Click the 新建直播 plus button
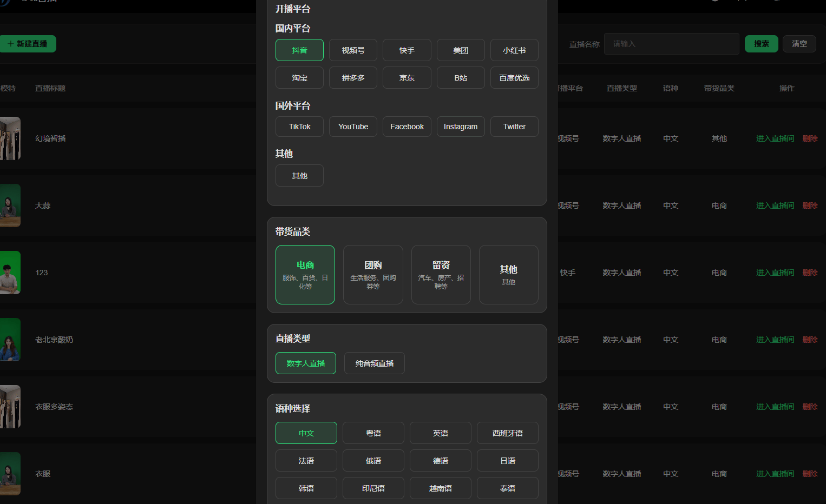 pos(28,44)
